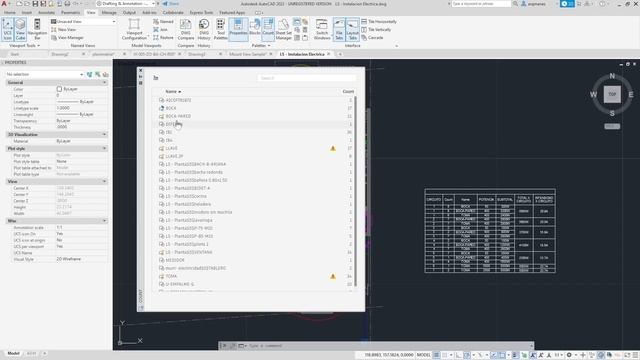This screenshot has height=360, width=640.
Task: Open Viewport Configuration in the ribbon
Action: 134,29
